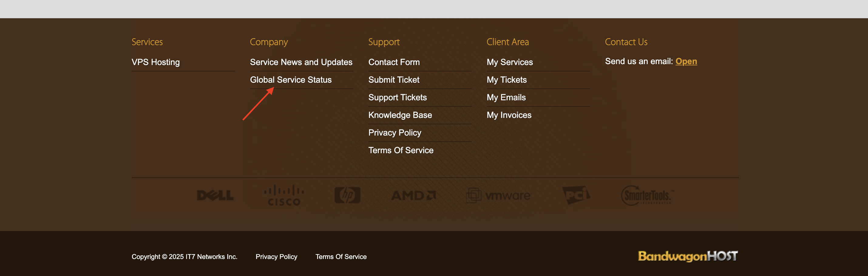View My Services in Client Area
This screenshot has height=276, width=868.
click(510, 62)
